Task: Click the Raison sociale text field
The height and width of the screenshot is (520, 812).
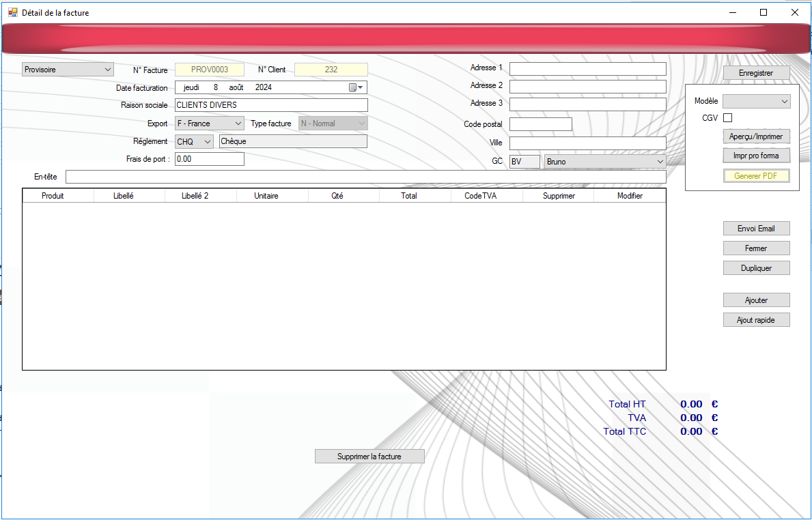Action: point(271,105)
